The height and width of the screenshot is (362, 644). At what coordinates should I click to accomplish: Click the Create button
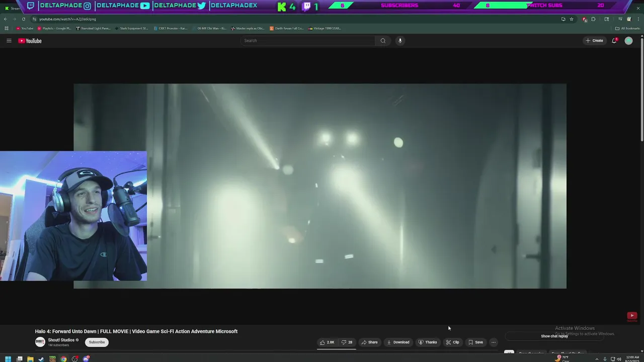[594, 41]
